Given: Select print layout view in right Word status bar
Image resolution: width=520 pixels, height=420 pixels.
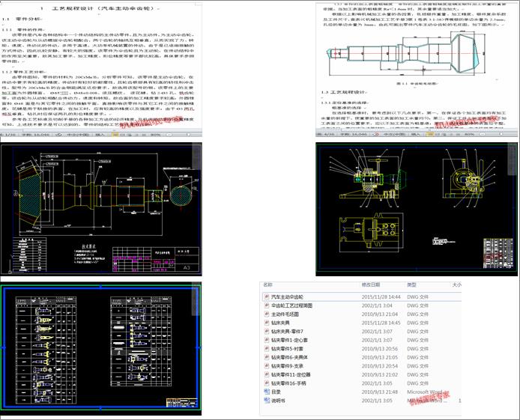Looking at the screenshot, I should (430, 135).
